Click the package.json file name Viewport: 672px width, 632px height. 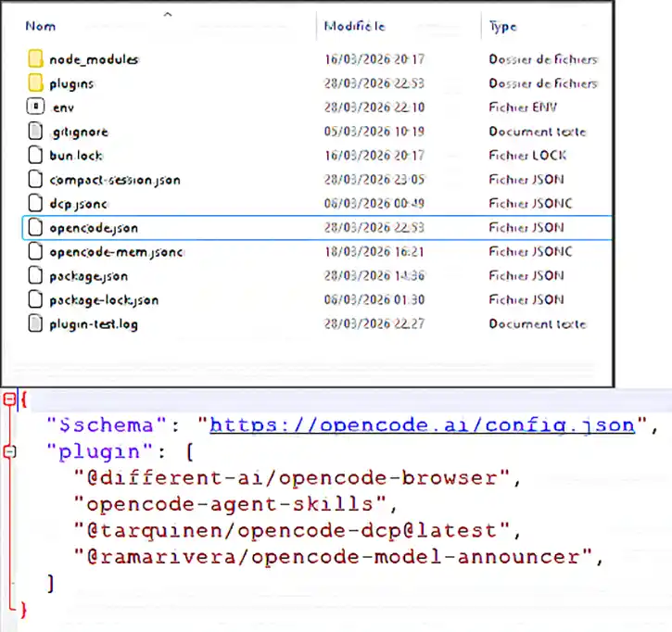click(89, 276)
